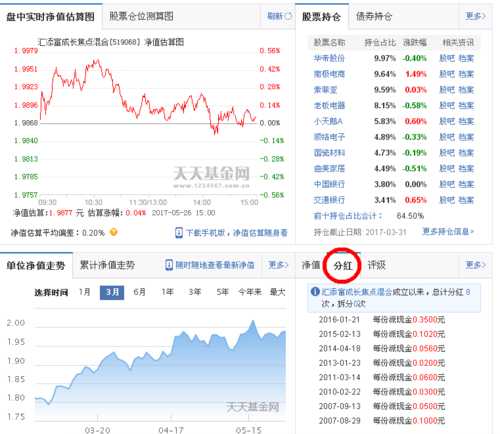
Task: Select the 6月 time range
Action: coord(139,292)
